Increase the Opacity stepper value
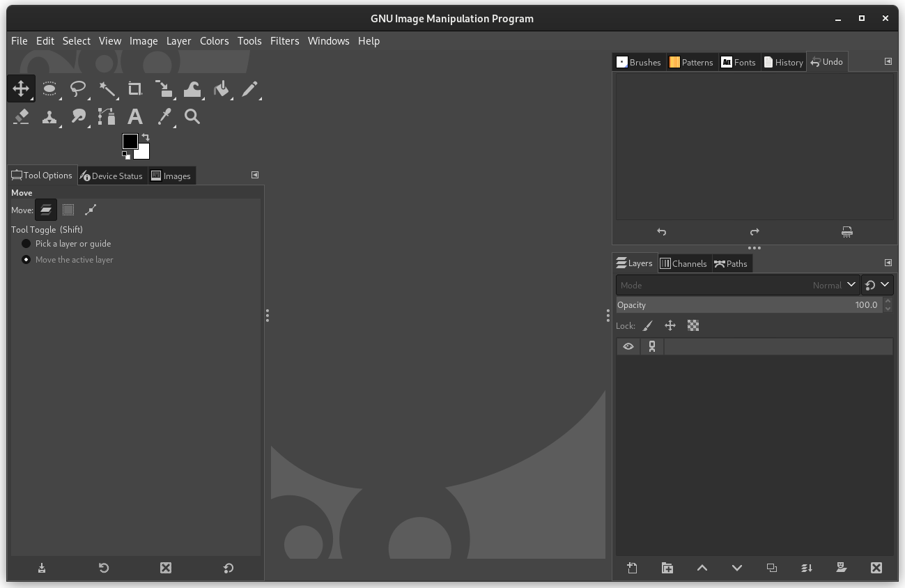Viewport: 905px width, 588px height. [888, 301]
